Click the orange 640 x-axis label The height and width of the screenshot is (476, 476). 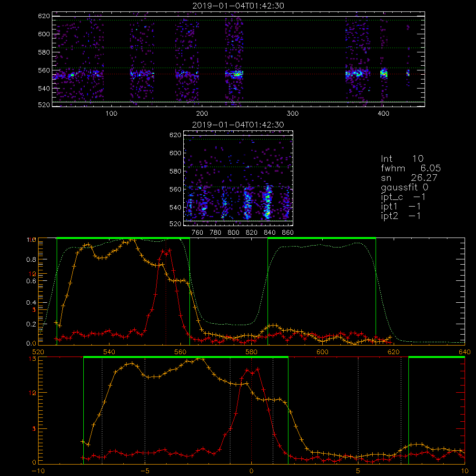click(x=465, y=352)
